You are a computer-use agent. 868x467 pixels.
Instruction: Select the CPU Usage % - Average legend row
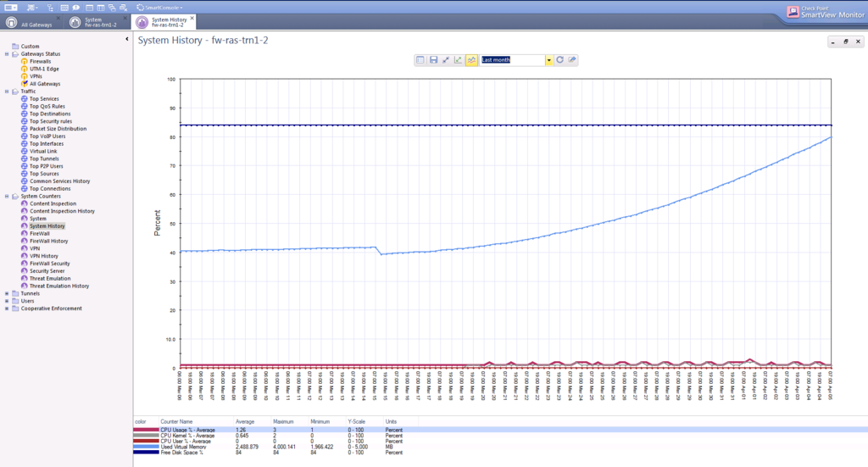tap(500, 430)
